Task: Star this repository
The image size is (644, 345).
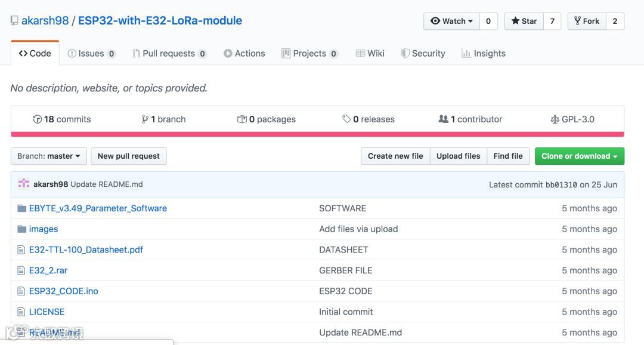Action: 524,21
